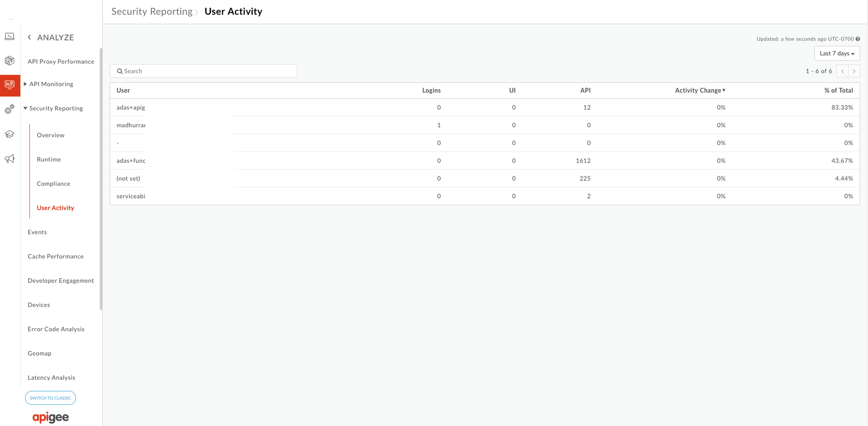Image resolution: width=868 pixels, height=426 pixels.
Task: Open the Publish package icon in sidebar
Action: coord(10,61)
